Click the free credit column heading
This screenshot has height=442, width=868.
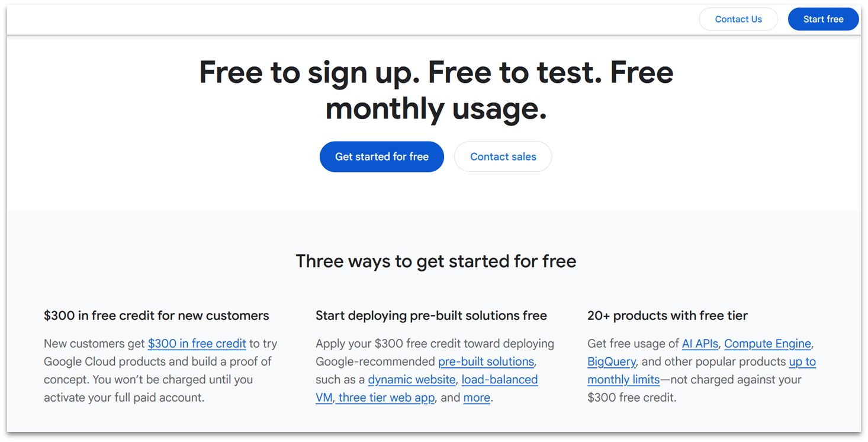click(x=156, y=315)
